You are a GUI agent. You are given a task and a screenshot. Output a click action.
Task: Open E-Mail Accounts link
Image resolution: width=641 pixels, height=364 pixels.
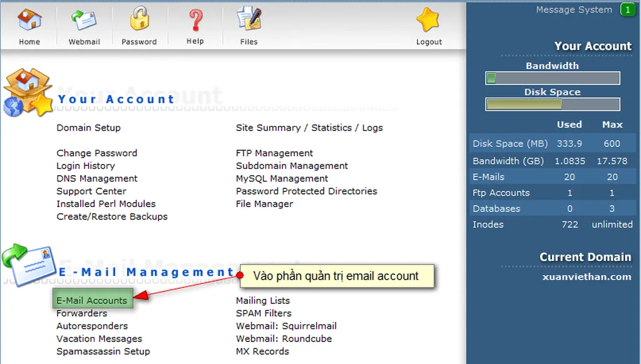point(92,301)
